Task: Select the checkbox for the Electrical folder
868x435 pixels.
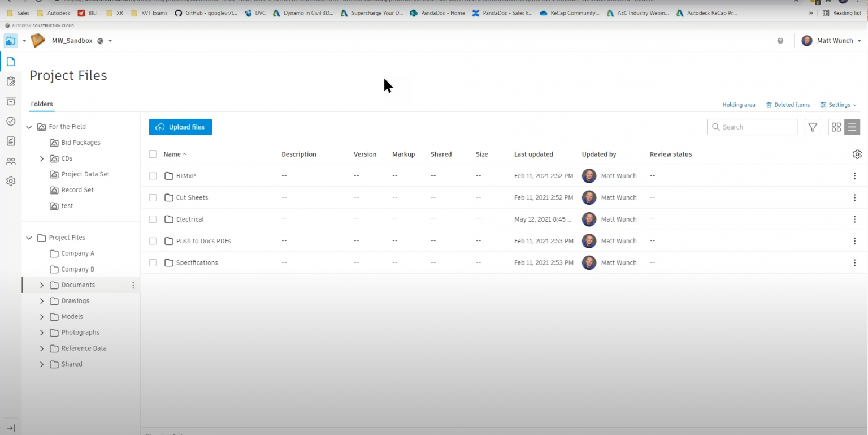Action: (x=153, y=219)
